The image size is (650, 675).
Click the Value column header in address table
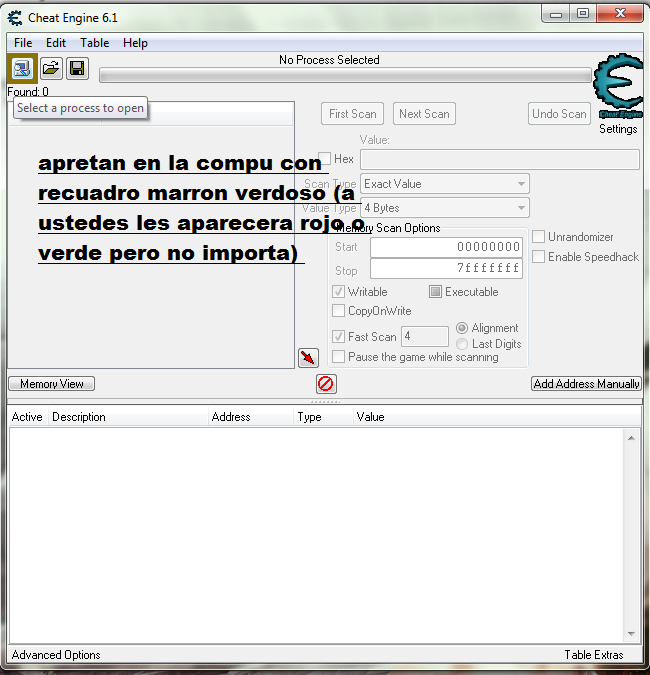pyautogui.click(x=497, y=417)
